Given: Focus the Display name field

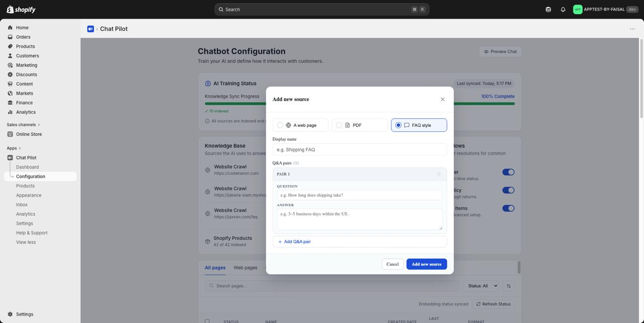Looking at the screenshot, I should coord(360,149).
